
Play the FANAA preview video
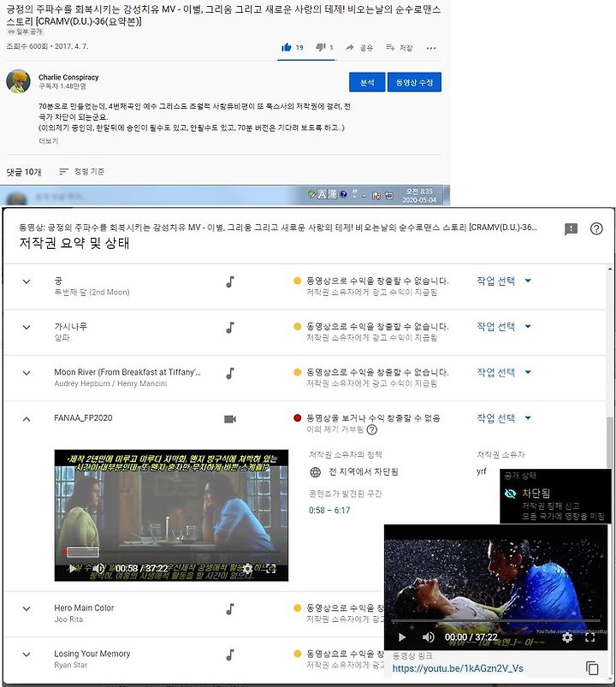(72, 569)
